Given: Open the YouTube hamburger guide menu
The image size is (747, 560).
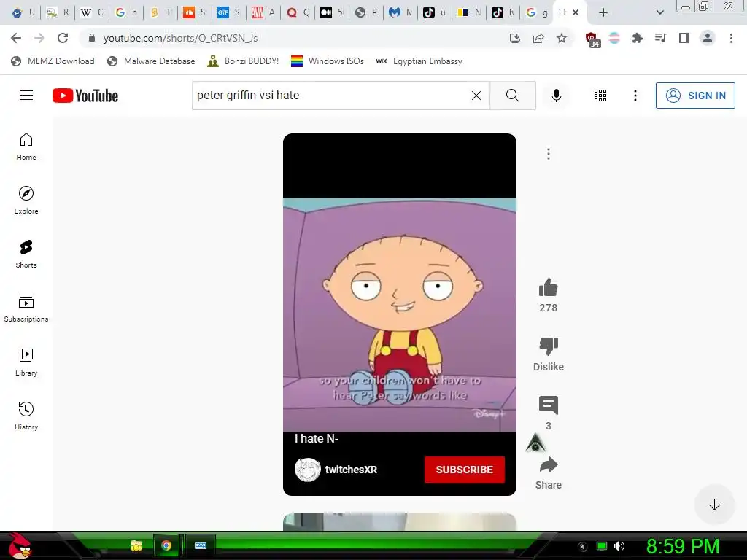Looking at the screenshot, I should pos(26,96).
